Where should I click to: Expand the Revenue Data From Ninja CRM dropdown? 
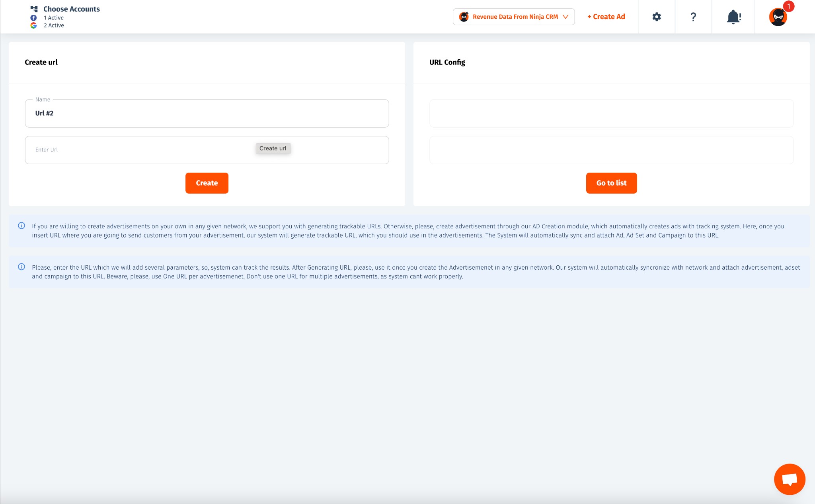(x=515, y=17)
